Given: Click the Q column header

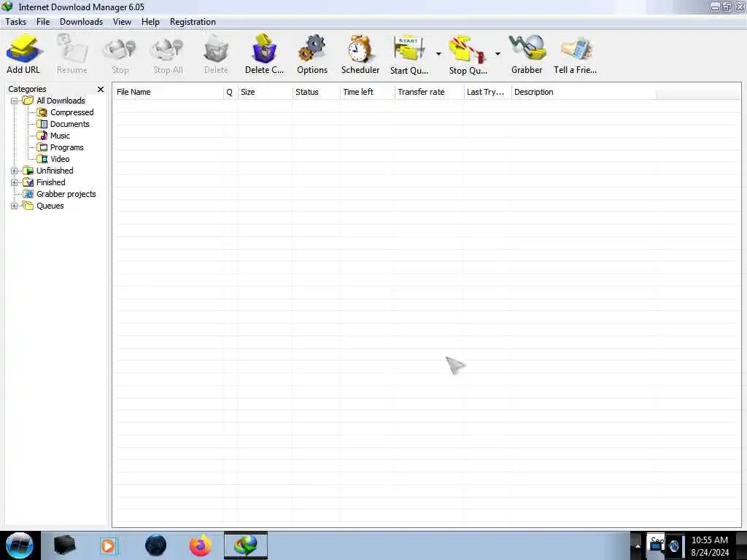Looking at the screenshot, I should click(230, 92).
